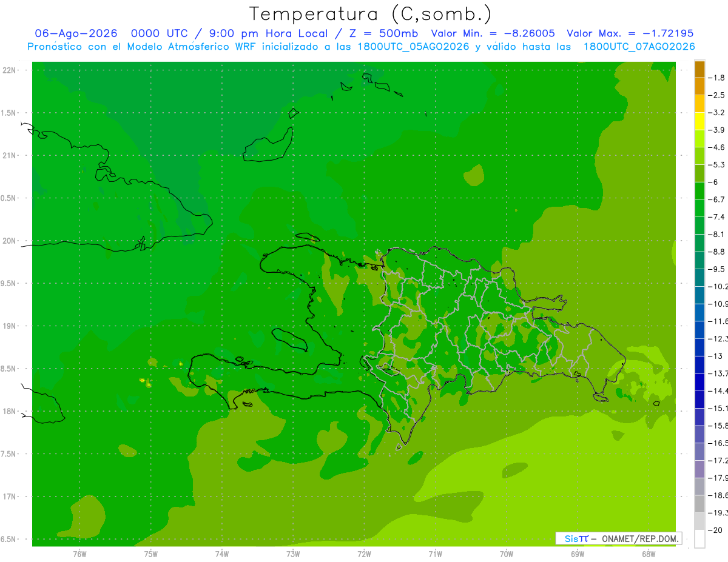Click the '1800UTC_07AGO2026' valid-until time
The image size is (728, 562).
click(x=639, y=47)
